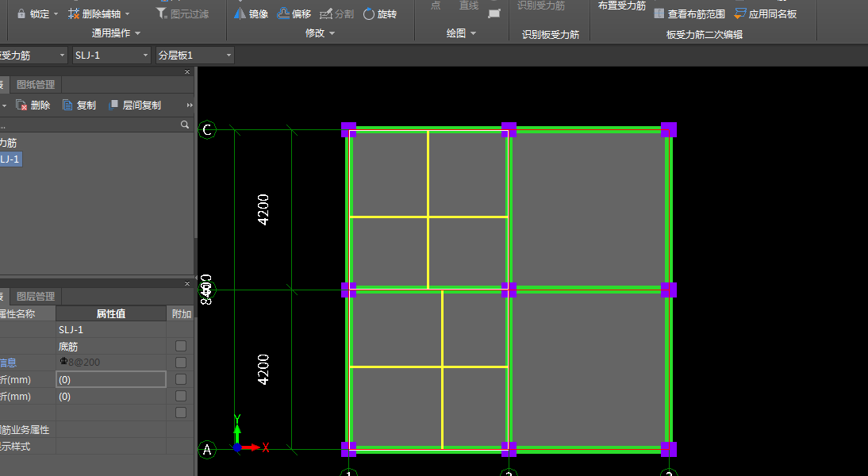Click 布置受力筋 button
868x476 pixels.
(x=622, y=6)
